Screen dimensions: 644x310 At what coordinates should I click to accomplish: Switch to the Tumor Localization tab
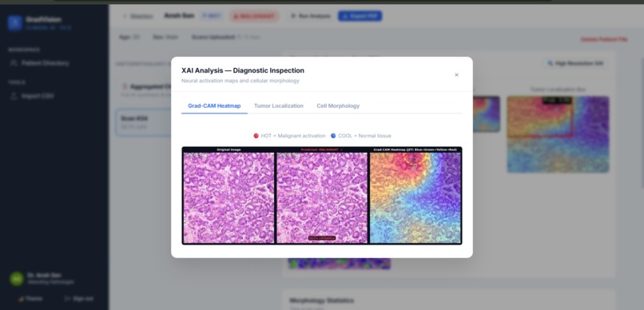coord(279,106)
